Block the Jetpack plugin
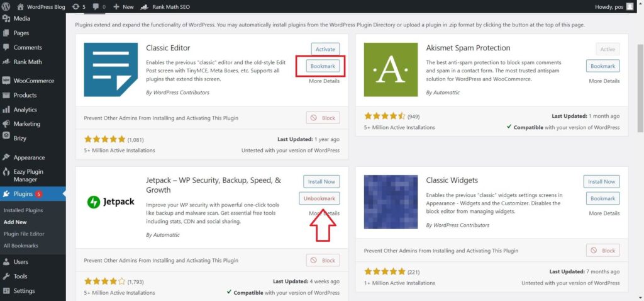The height and width of the screenshot is (301, 644). (x=323, y=260)
